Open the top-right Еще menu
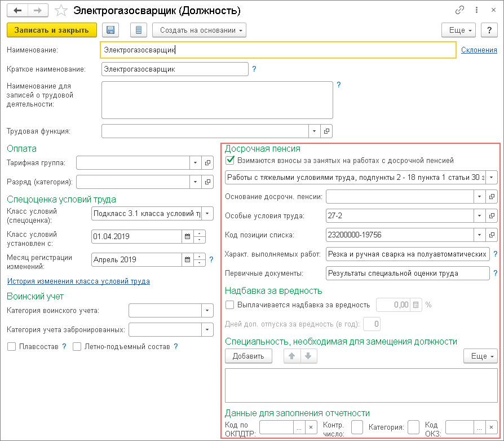The width and height of the screenshot is (504, 441). tap(459, 30)
